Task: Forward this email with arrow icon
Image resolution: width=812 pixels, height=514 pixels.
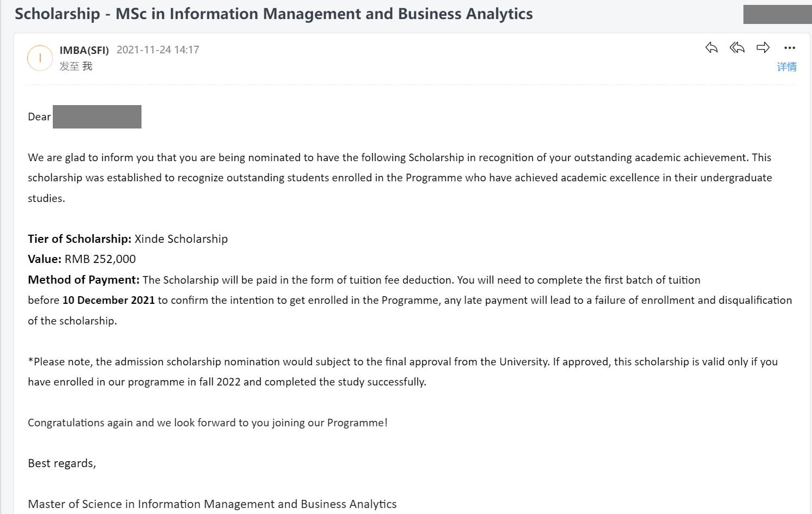Action: point(763,48)
